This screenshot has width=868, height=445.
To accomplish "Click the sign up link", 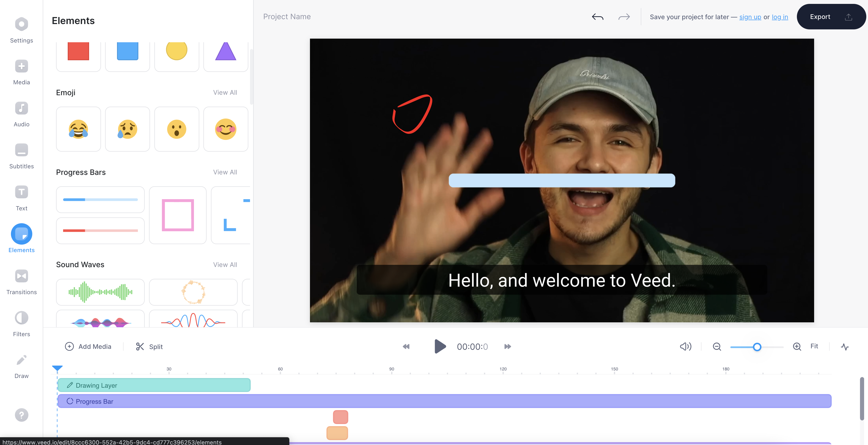I will [750, 17].
